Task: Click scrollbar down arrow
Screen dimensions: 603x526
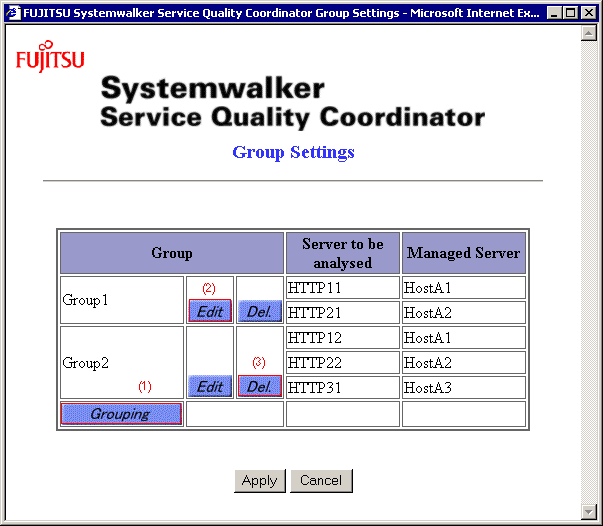Action: [x=588, y=511]
